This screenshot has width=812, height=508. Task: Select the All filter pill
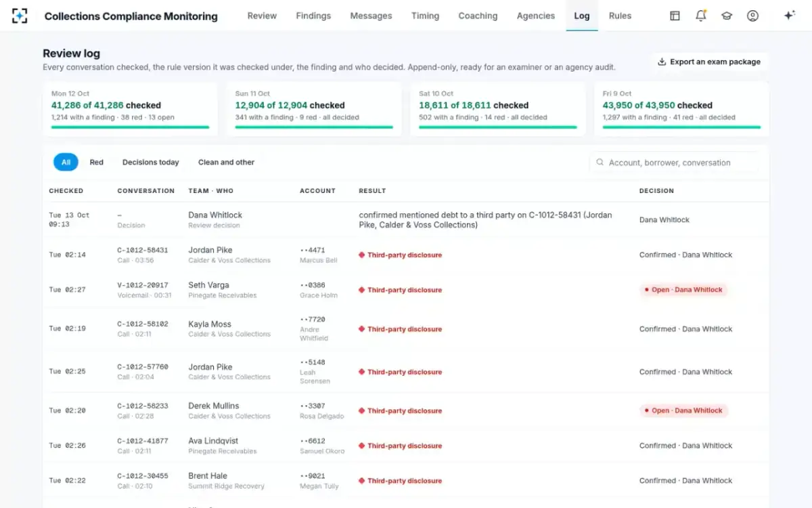[66, 163]
